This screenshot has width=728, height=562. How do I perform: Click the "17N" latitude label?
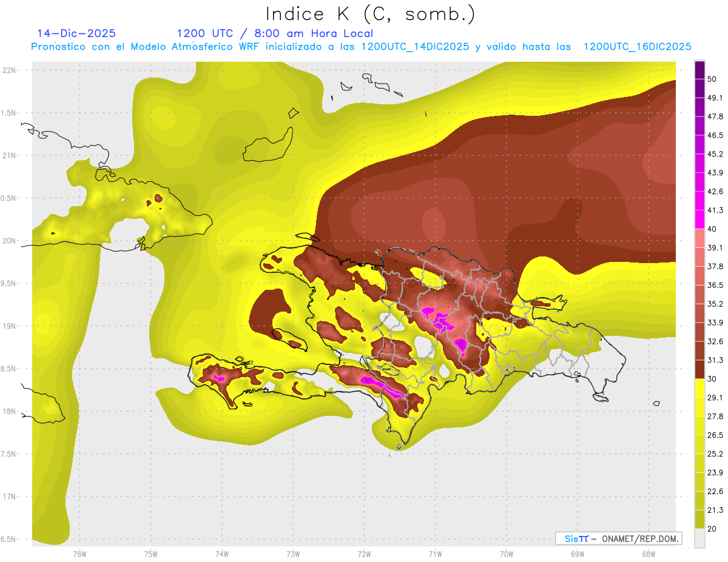click(9, 497)
